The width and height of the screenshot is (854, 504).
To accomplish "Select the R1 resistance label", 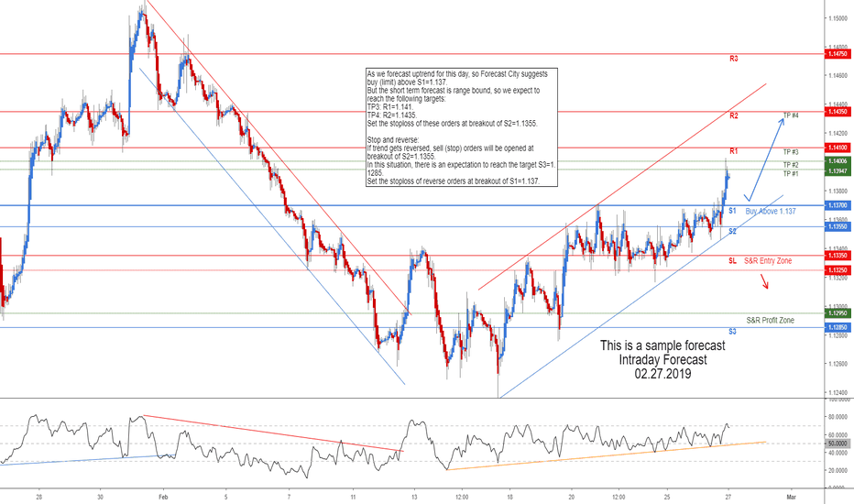I will (734, 151).
